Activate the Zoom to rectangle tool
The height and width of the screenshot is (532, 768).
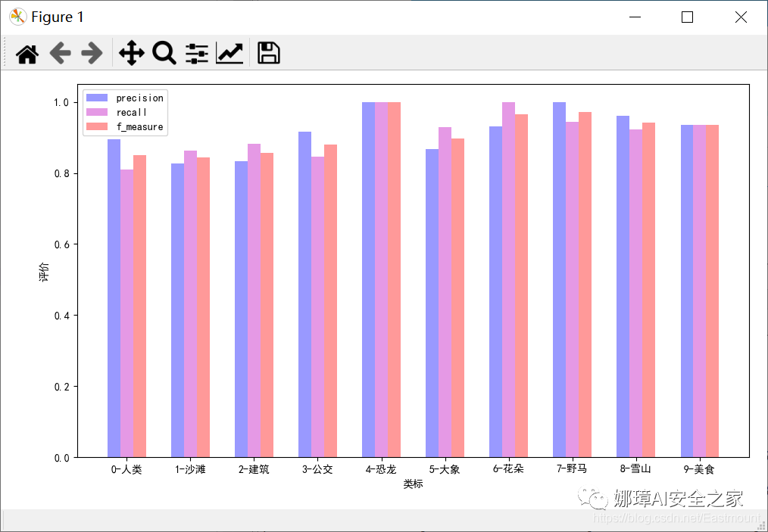pyautogui.click(x=164, y=53)
